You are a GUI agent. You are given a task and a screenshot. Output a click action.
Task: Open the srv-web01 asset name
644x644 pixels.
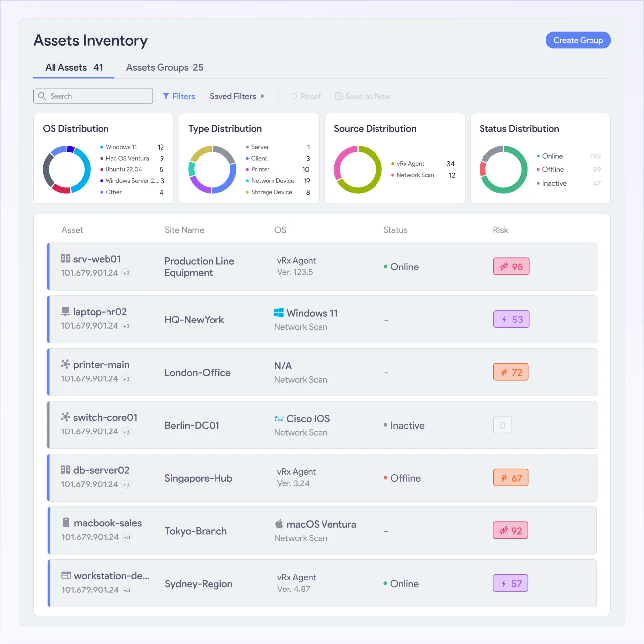click(x=97, y=259)
